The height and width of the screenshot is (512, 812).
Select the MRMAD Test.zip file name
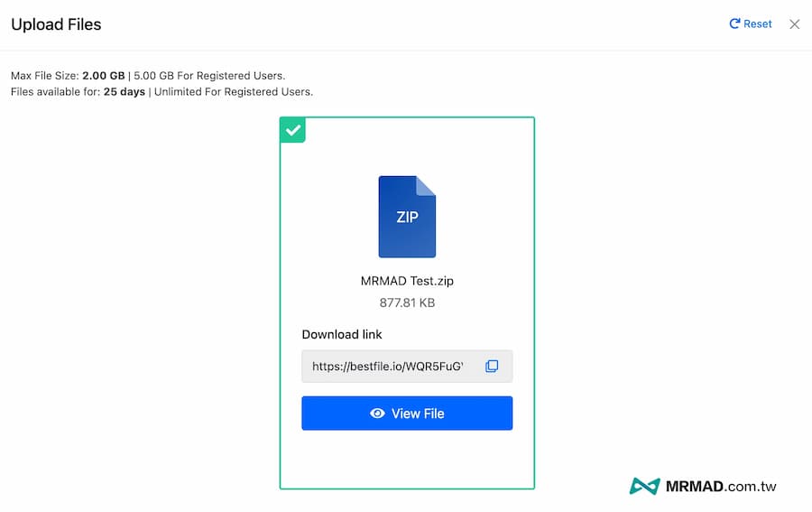coord(407,281)
